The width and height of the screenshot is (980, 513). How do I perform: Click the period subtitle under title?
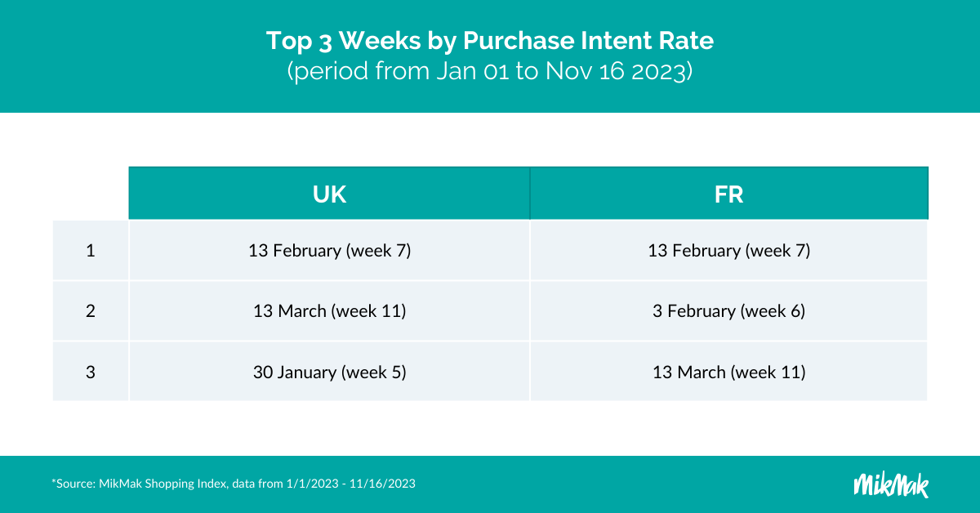click(489, 71)
